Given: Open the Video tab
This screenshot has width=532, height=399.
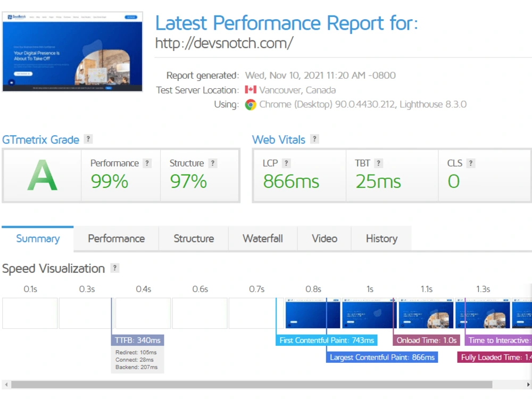Looking at the screenshot, I should (x=325, y=238).
